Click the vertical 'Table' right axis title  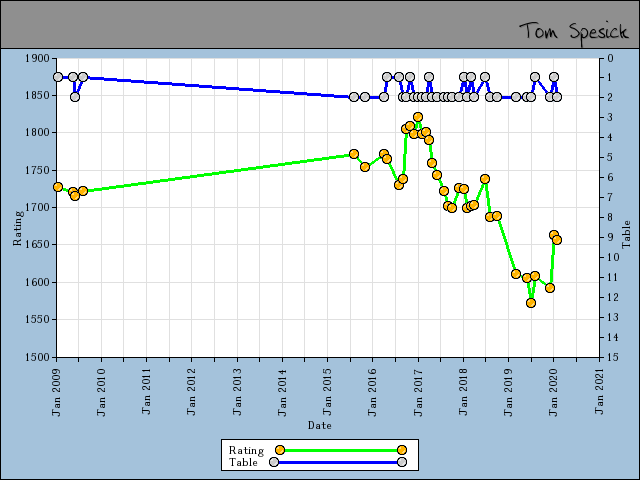click(x=626, y=234)
